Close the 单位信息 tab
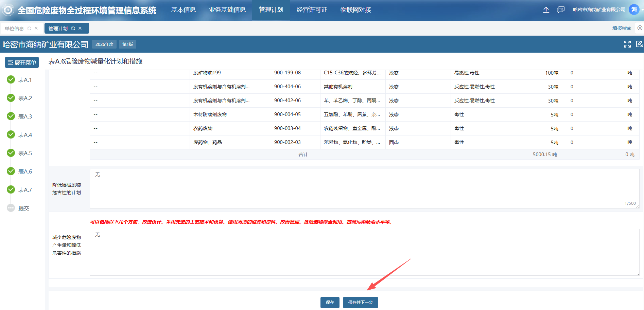Image resolution: width=644 pixels, height=310 pixels. pyautogui.click(x=36, y=29)
